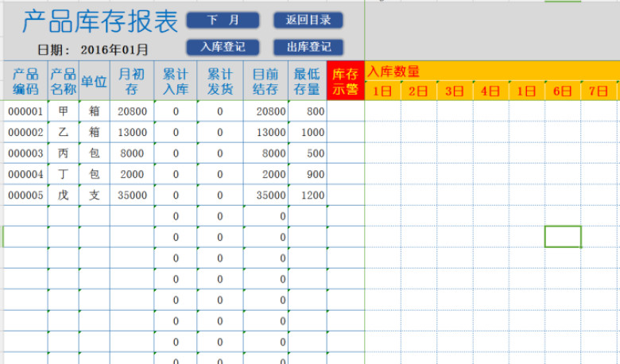Select product code cell 000002
620x364 pixels.
point(25,133)
